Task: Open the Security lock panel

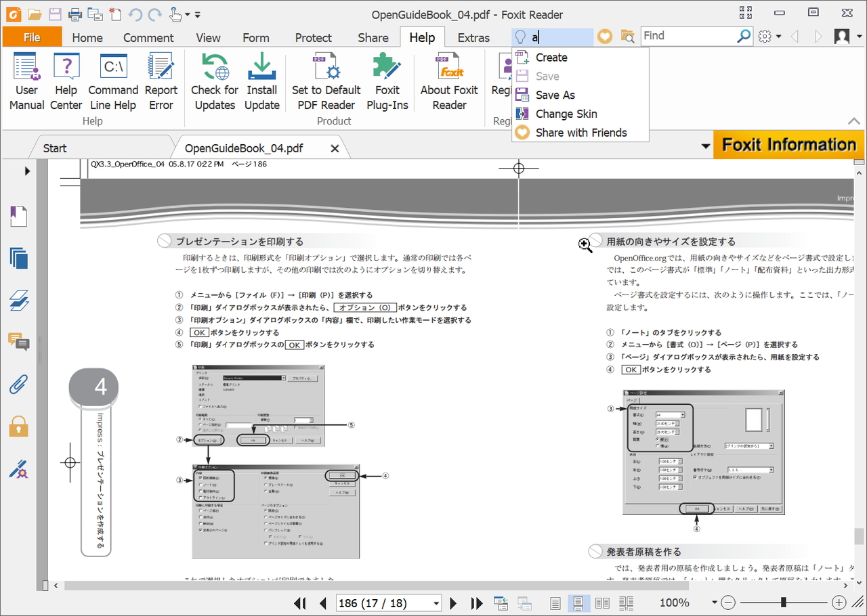Action: coord(18,426)
